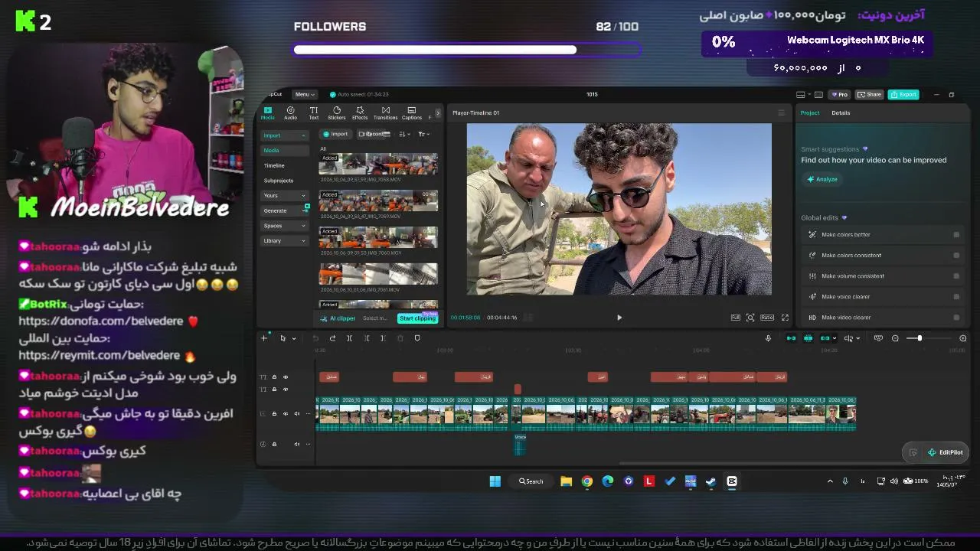This screenshot has width=980, height=551.
Task: Check the Make colors better checkbox
Action: [956, 235]
